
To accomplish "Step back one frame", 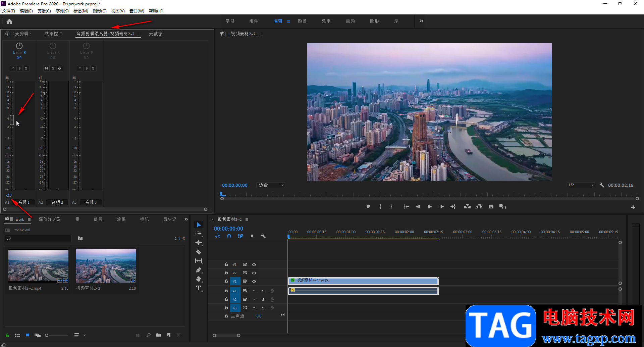I will 418,207.
